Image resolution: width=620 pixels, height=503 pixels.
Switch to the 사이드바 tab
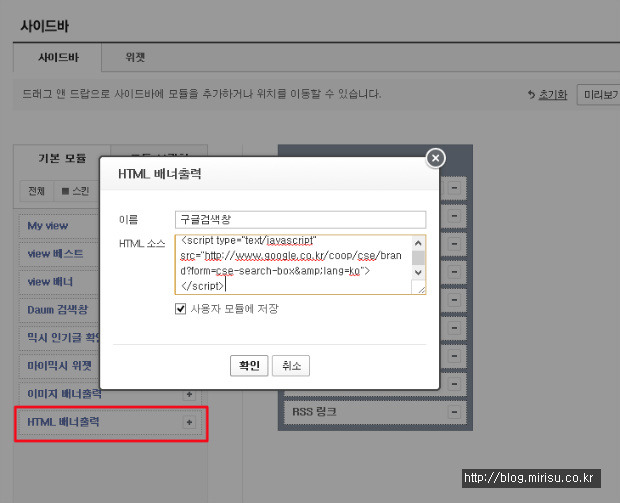pos(58,58)
